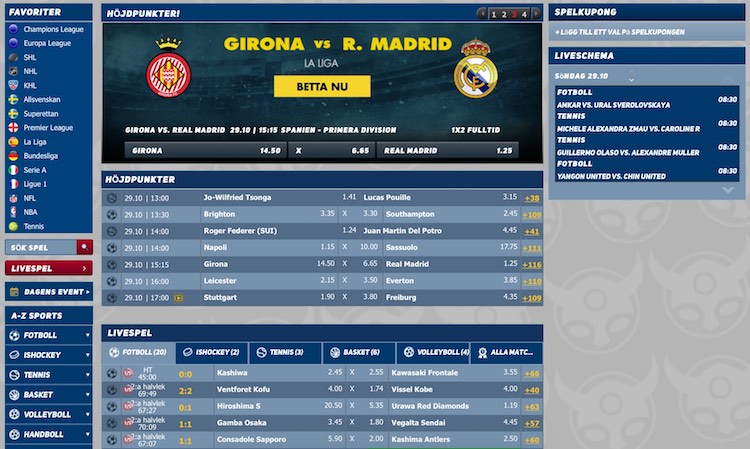
Task: Switch to the Fotboll (20) live tab
Action: point(139,352)
